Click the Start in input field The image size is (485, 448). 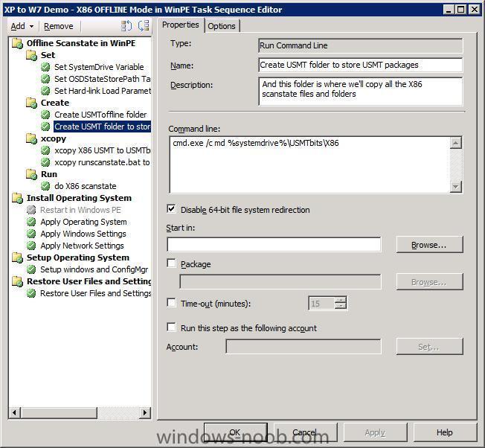274,245
